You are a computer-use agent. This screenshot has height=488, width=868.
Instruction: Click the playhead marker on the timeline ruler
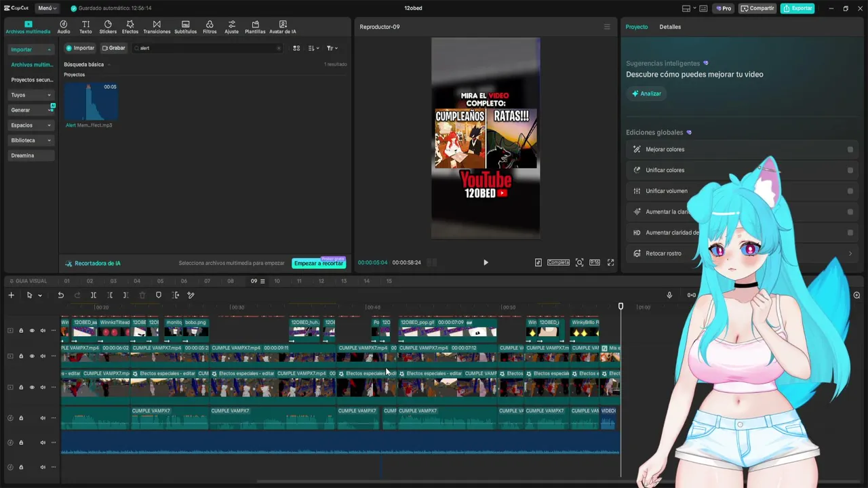pos(620,307)
